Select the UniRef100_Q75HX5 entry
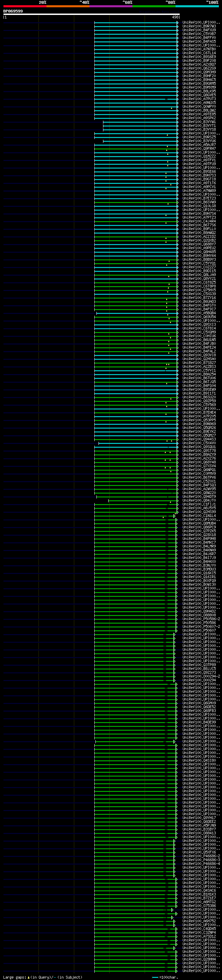Screen dimensions: 222x980 199,290
